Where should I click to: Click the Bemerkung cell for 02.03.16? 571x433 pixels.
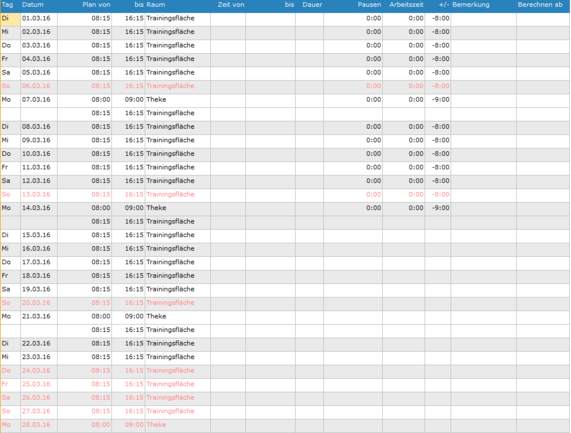[x=483, y=33]
